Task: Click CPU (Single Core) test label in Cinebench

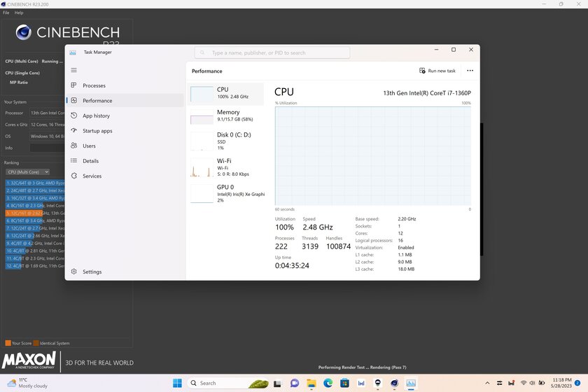Action: tap(22, 73)
